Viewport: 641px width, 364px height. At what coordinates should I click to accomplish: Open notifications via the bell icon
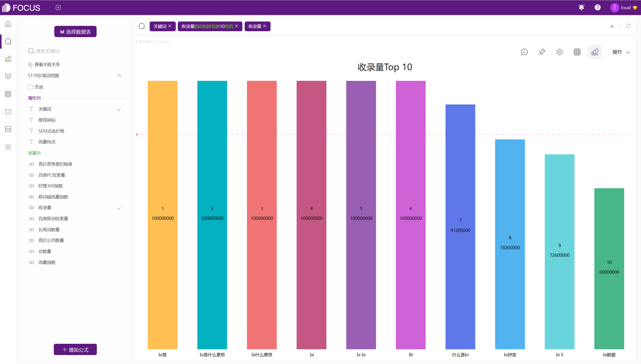click(582, 7)
